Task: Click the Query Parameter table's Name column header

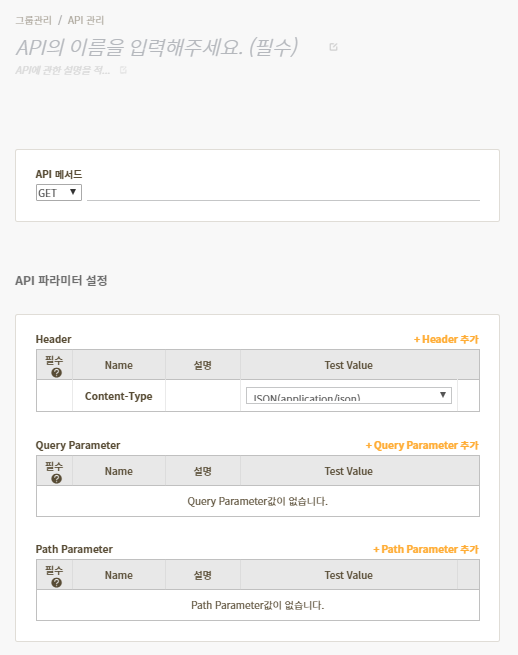Action: coord(119,471)
